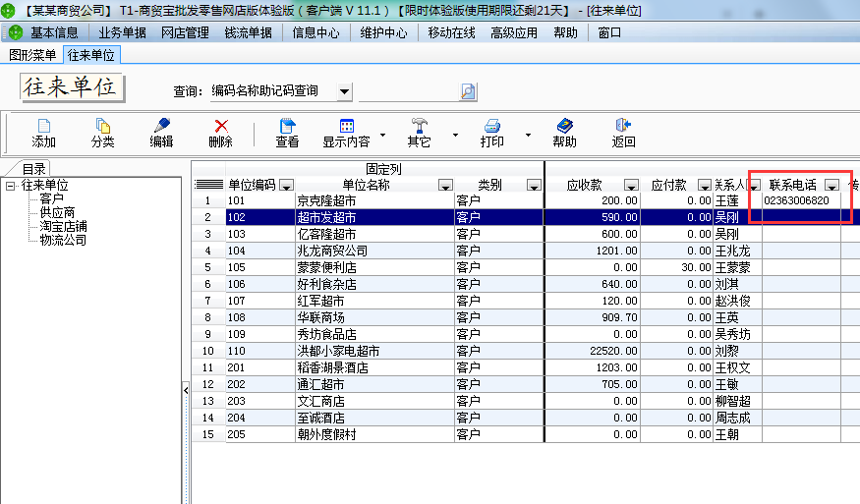The height and width of the screenshot is (504, 860).
Task: Click the 查看 (View) toolbar icon
Action: 287,126
